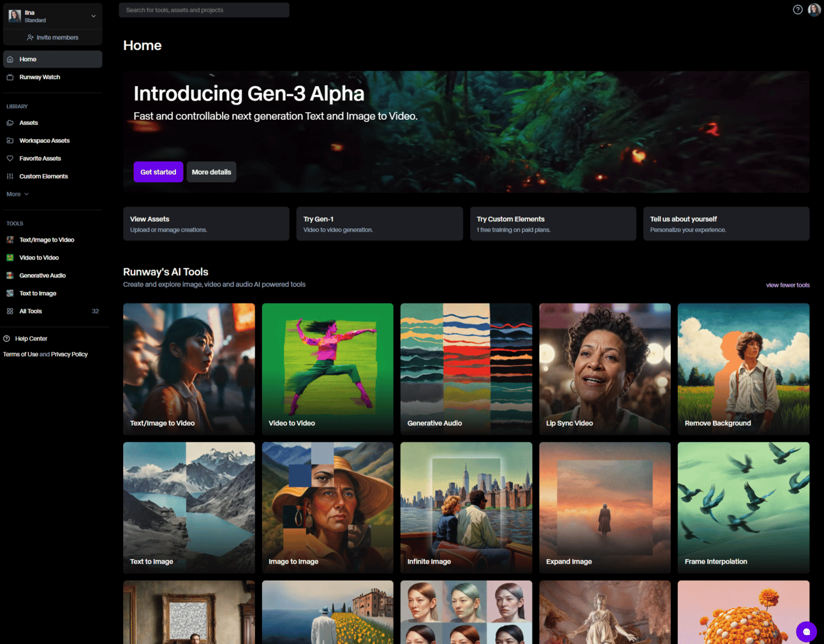Open the Lip Sync Video tool thumbnail
The width and height of the screenshot is (824, 644).
pos(605,369)
